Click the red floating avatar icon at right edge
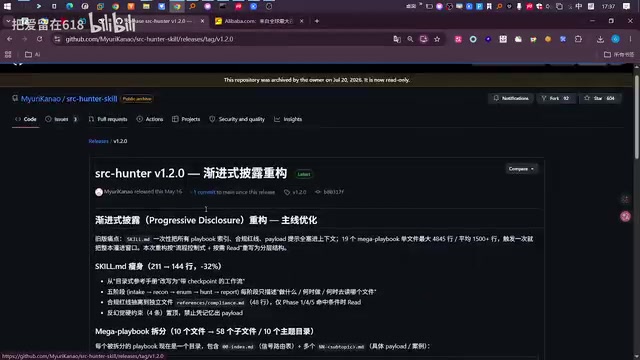The height and width of the screenshot is (360, 640). point(625,216)
